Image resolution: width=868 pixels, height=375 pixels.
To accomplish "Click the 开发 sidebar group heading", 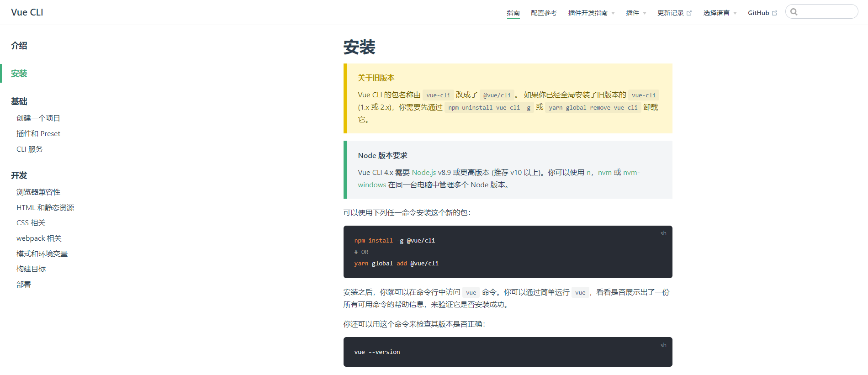I will pyautogui.click(x=19, y=175).
